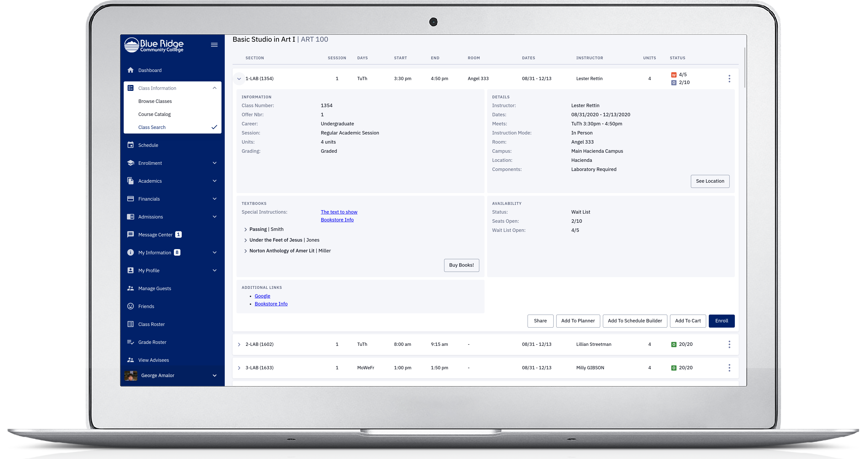The height and width of the screenshot is (459, 868).
Task: Click Add To Planner button
Action: 578,321
